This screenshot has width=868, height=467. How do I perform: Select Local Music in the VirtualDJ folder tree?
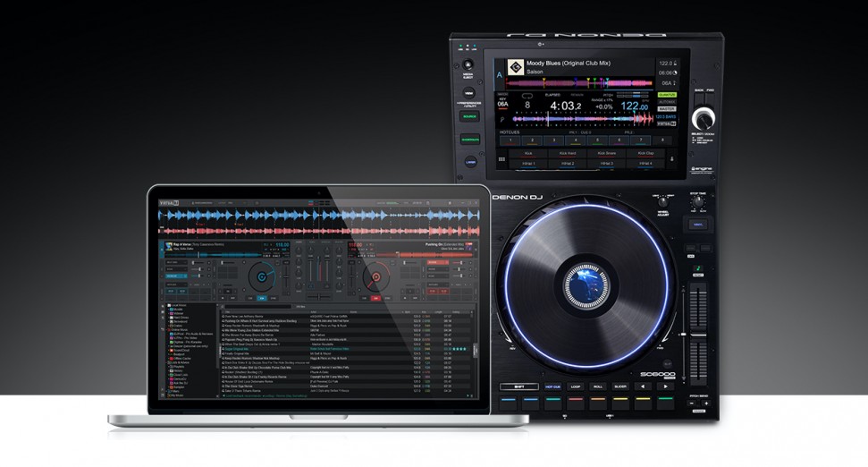click(x=178, y=305)
